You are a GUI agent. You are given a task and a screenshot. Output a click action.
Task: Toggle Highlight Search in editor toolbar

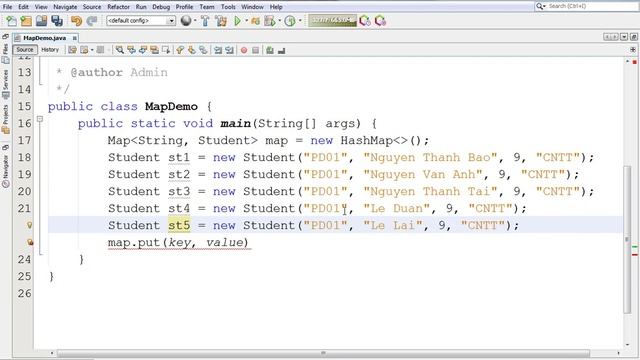[x=154, y=50]
